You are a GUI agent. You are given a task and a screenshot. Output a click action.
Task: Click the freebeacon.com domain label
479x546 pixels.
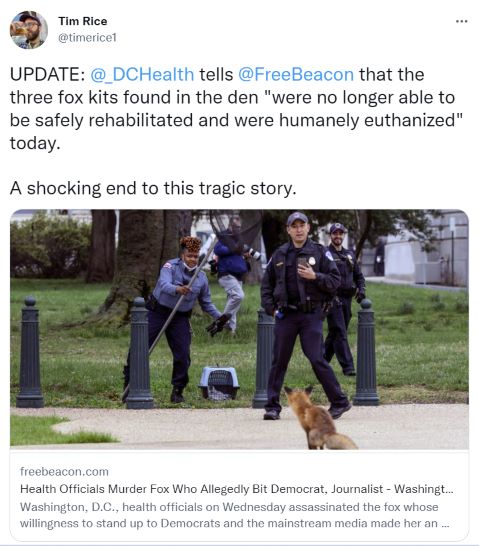(x=64, y=471)
